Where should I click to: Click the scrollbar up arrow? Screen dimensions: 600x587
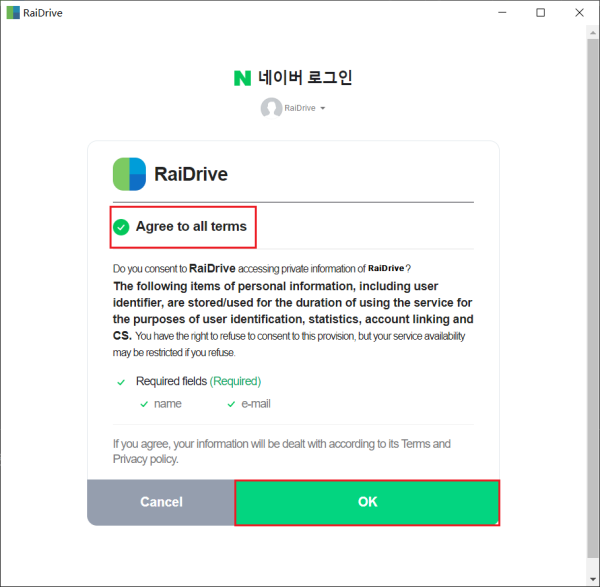click(x=593, y=33)
